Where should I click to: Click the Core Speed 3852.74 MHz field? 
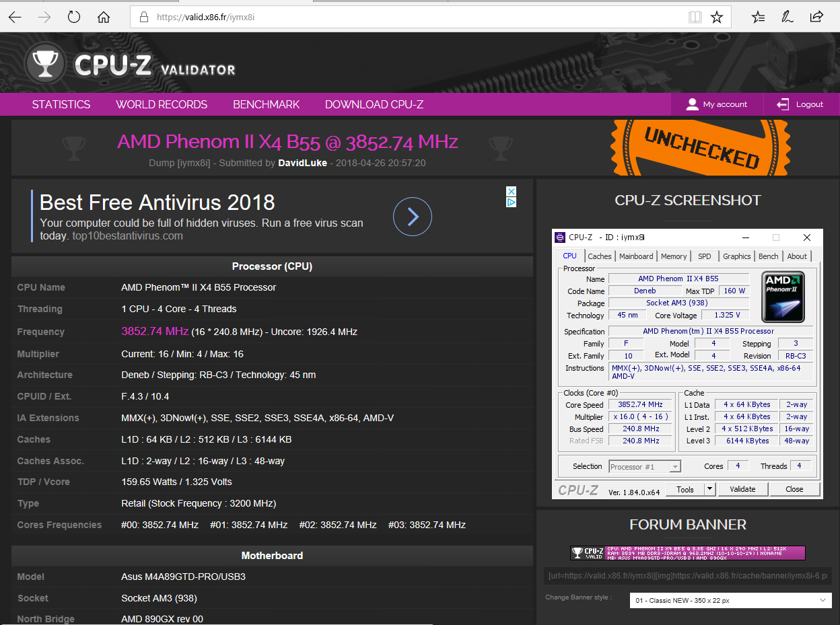(640, 404)
